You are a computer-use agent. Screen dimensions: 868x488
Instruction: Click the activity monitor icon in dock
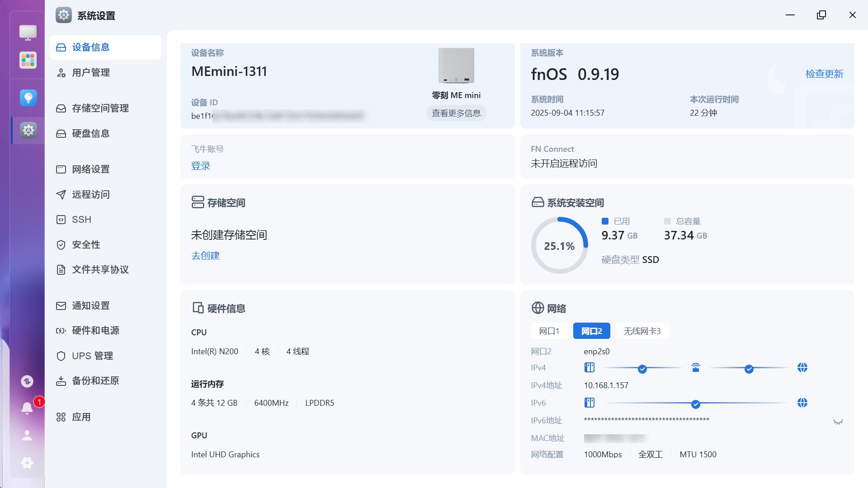(x=27, y=381)
